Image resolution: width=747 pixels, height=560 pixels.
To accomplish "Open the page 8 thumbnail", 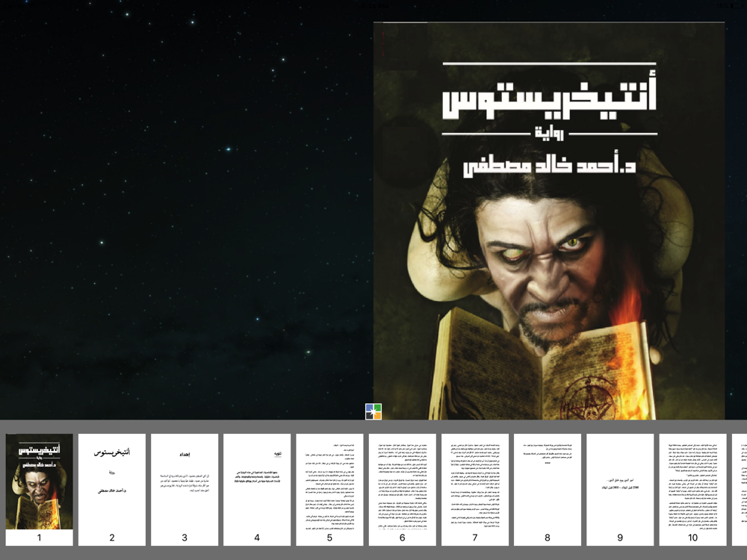I will (x=548, y=490).
